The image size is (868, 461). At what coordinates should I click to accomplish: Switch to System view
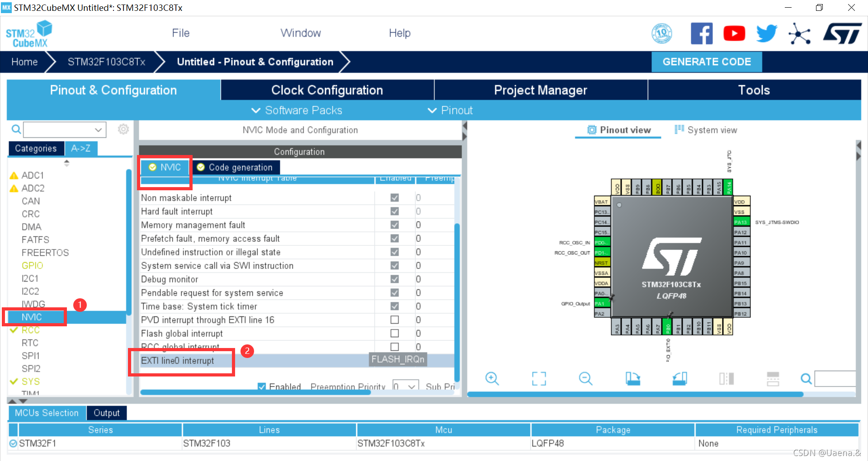click(706, 130)
